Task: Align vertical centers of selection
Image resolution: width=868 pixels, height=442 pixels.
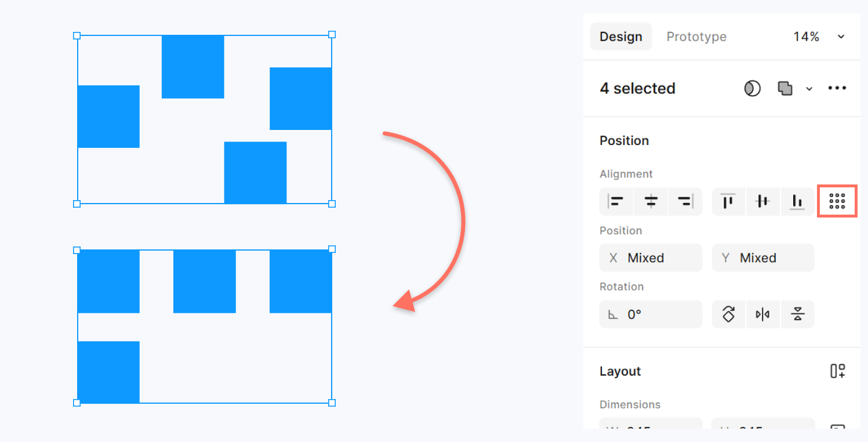Action: pyautogui.click(x=762, y=202)
